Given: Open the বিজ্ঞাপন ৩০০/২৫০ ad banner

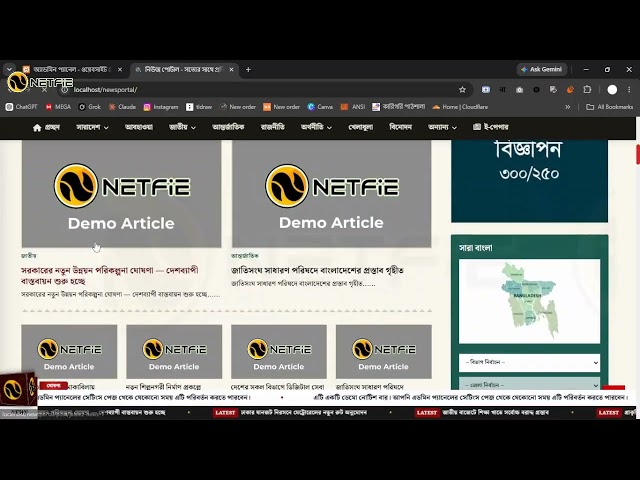Looking at the screenshot, I should coord(529,181).
